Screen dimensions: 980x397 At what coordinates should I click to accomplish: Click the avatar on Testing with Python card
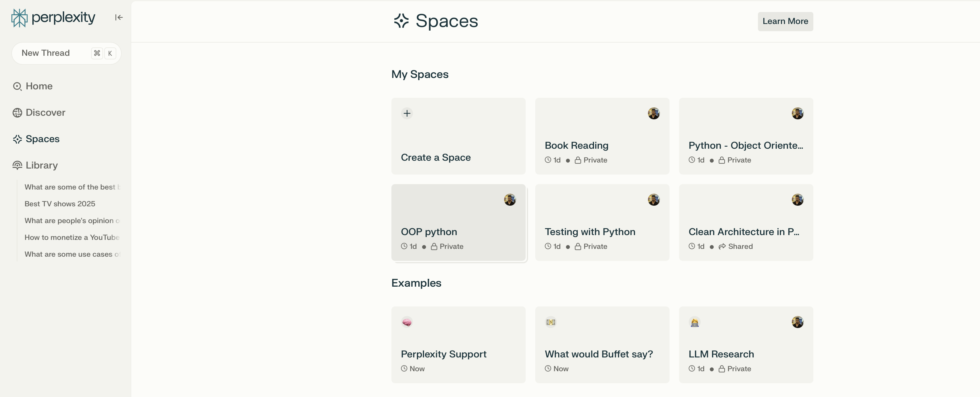tap(653, 200)
